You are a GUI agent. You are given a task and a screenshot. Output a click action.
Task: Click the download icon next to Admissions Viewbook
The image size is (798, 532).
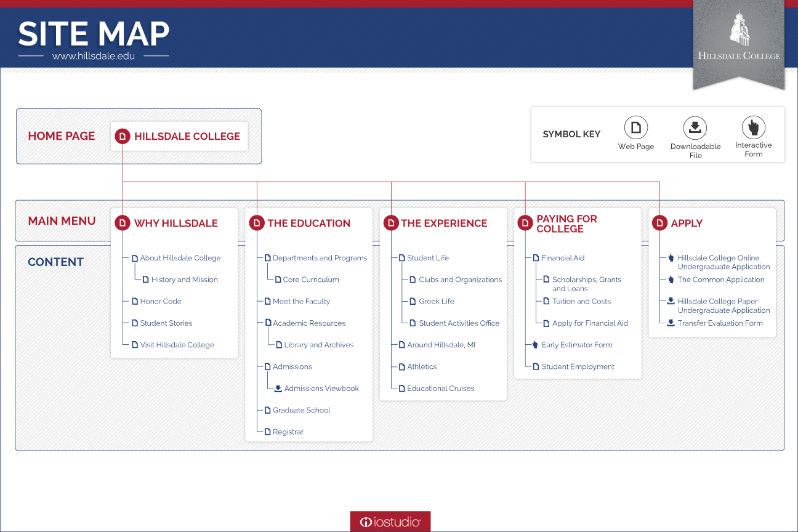[278, 389]
